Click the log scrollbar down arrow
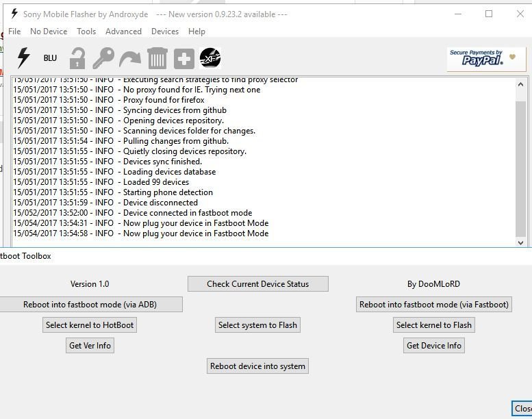This screenshot has width=532, height=419. 521,242
